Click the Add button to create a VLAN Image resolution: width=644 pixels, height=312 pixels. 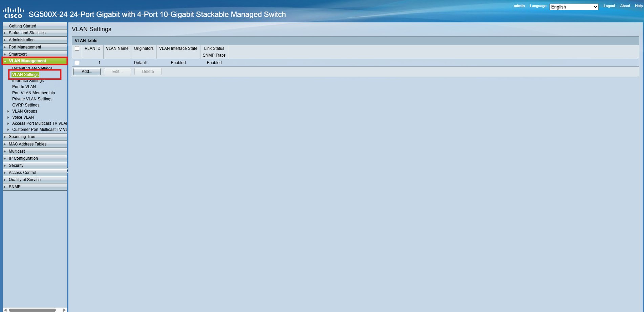tap(87, 72)
